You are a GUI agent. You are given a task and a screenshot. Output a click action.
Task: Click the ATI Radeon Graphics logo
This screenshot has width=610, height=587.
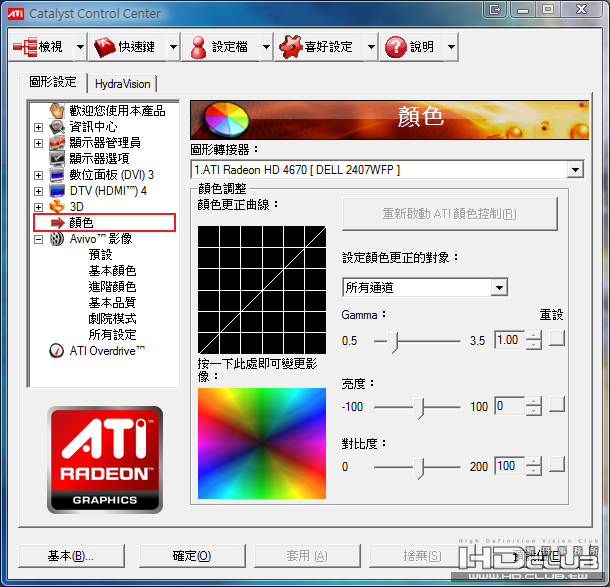click(x=105, y=460)
